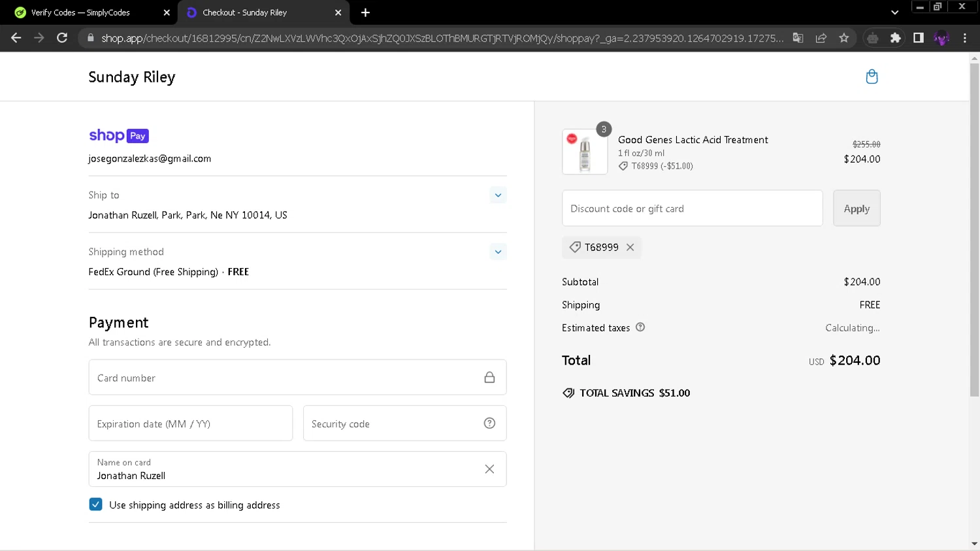
Task: Expand the Shipping method options
Action: coord(498,252)
